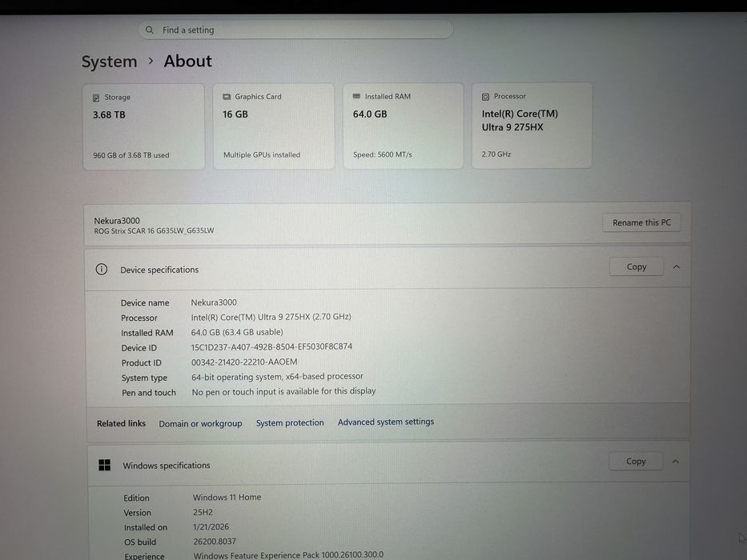Viewport: 747px width, 560px height.
Task: Click Speed: 5600 MT/s text
Action: tap(383, 154)
